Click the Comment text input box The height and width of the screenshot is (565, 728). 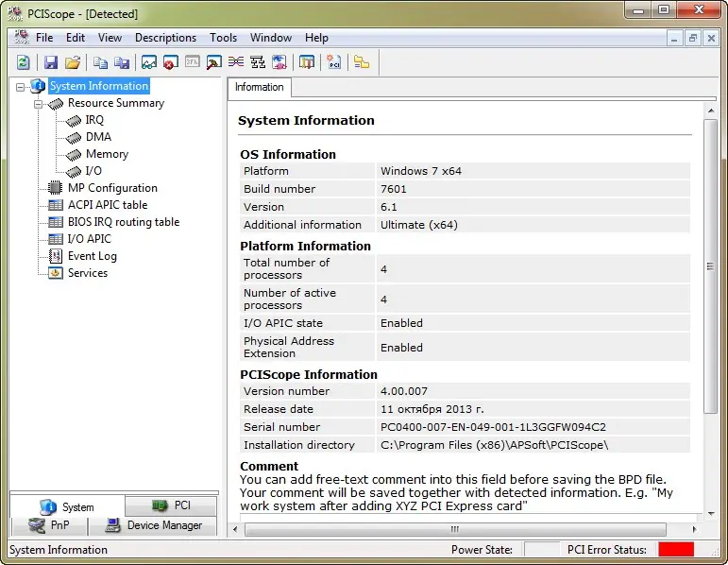469,518
